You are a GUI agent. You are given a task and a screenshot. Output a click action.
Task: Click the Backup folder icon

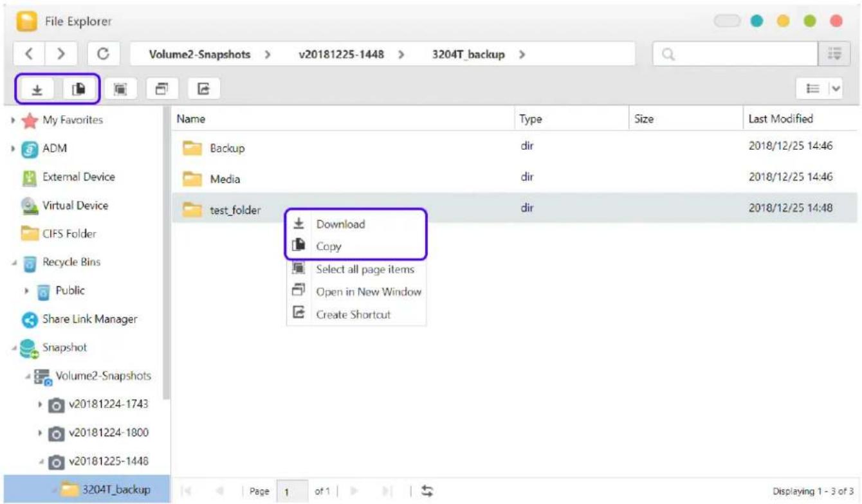point(192,148)
